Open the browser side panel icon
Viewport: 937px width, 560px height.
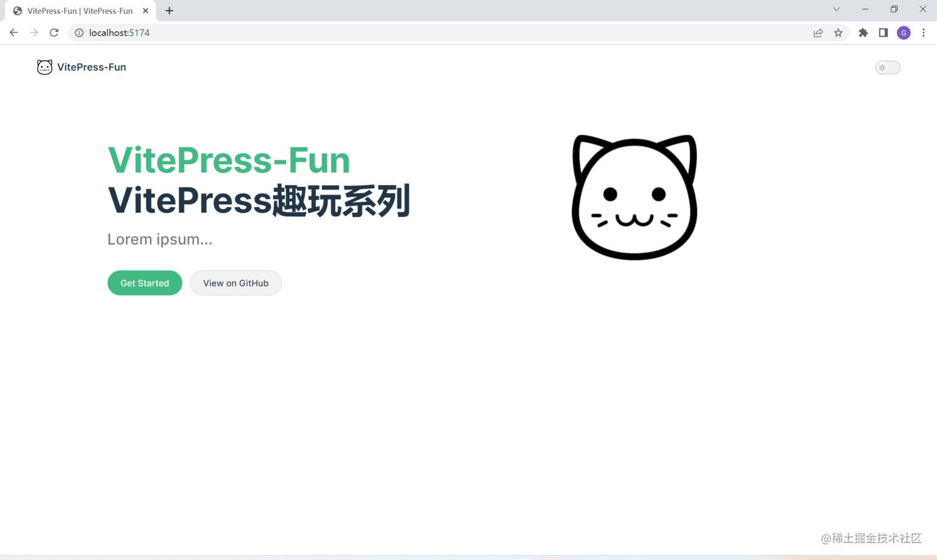pos(883,32)
